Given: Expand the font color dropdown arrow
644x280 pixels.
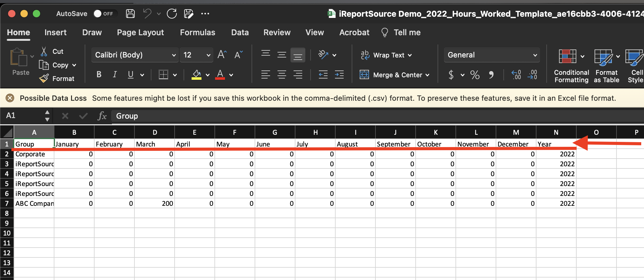Looking at the screenshot, I should click(231, 75).
